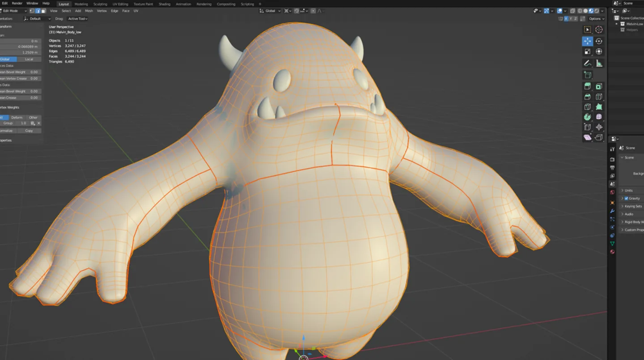
Task: Expand the Keying Sets panel
Action: [632, 206]
